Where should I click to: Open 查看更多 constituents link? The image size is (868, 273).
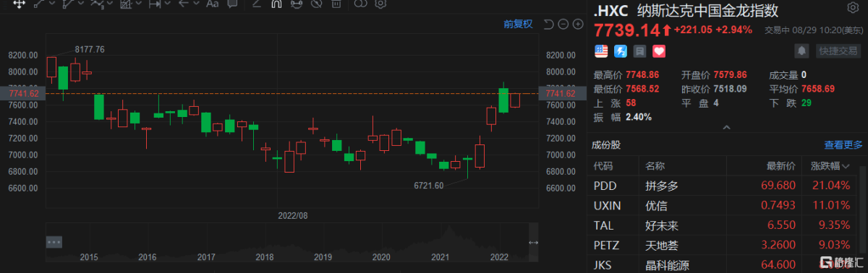tap(843, 144)
